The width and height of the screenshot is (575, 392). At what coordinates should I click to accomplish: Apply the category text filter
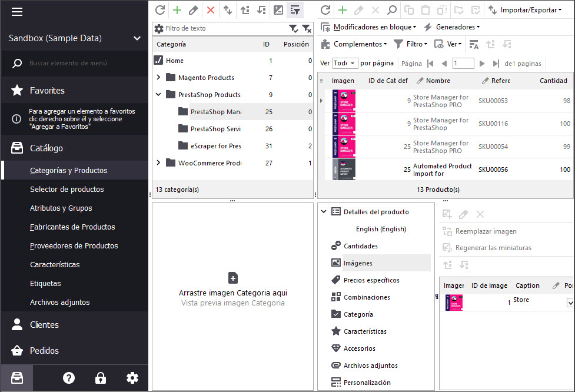tap(293, 28)
